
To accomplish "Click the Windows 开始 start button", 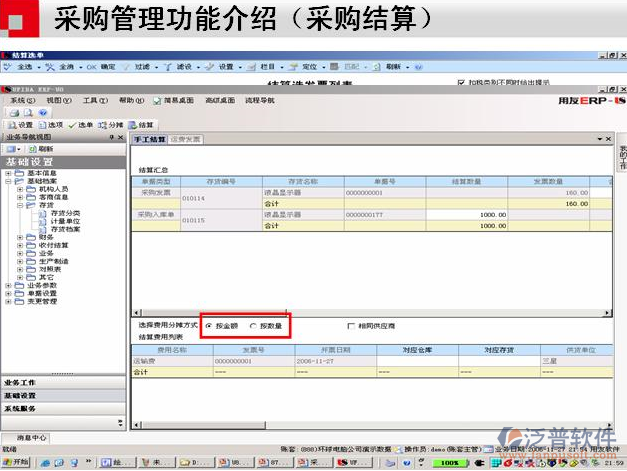I will pos(16,463).
